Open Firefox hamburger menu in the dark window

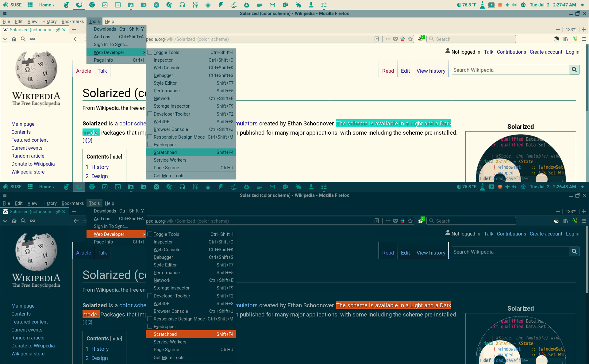tap(584, 221)
